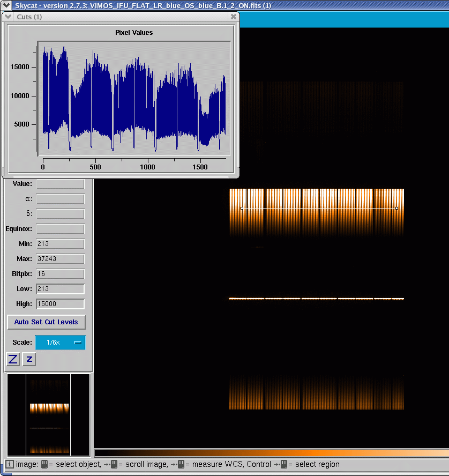
Task: Open the Cuts window menu arrow
Action: click(8, 17)
